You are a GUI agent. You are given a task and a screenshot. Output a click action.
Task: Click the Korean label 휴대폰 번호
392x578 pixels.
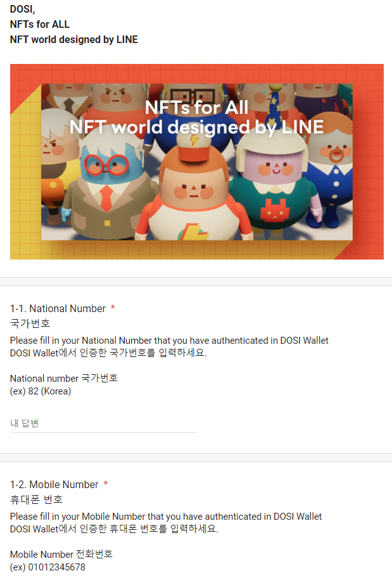[37, 499]
